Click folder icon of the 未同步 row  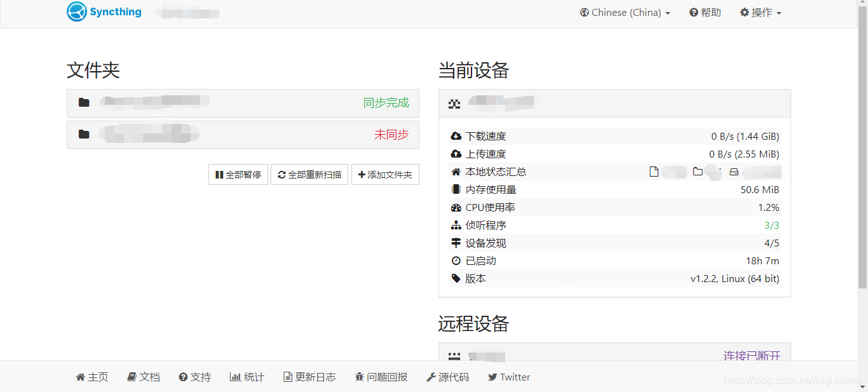click(84, 134)
